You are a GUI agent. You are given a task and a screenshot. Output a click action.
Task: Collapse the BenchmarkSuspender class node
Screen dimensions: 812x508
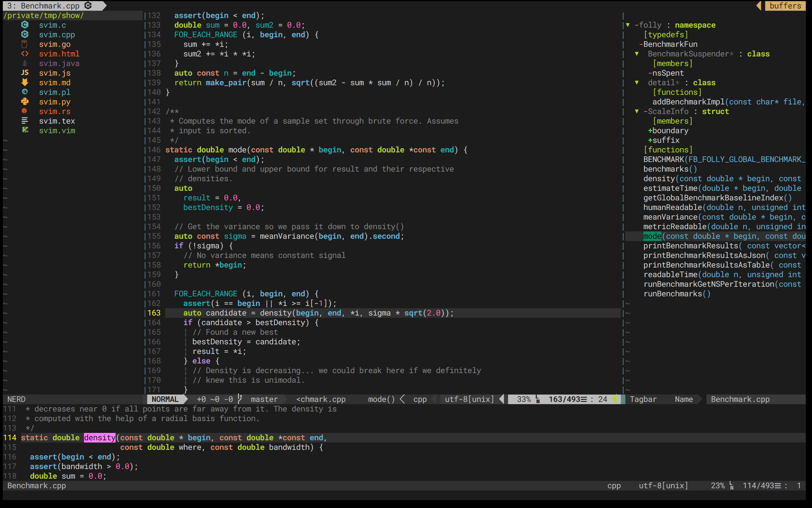tap(637, 54)
